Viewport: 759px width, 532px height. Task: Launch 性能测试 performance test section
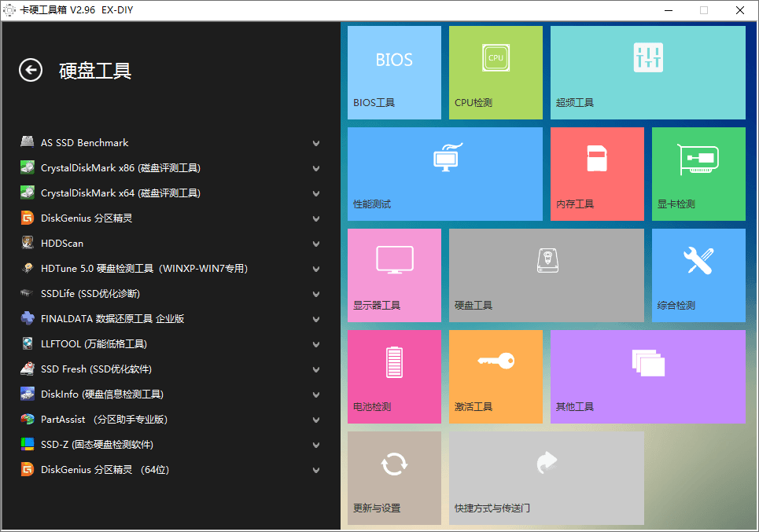coord(444,174)
